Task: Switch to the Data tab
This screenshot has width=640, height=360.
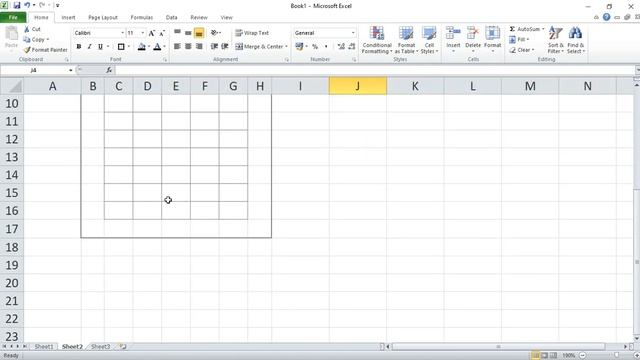Action: tap(171, 18)
